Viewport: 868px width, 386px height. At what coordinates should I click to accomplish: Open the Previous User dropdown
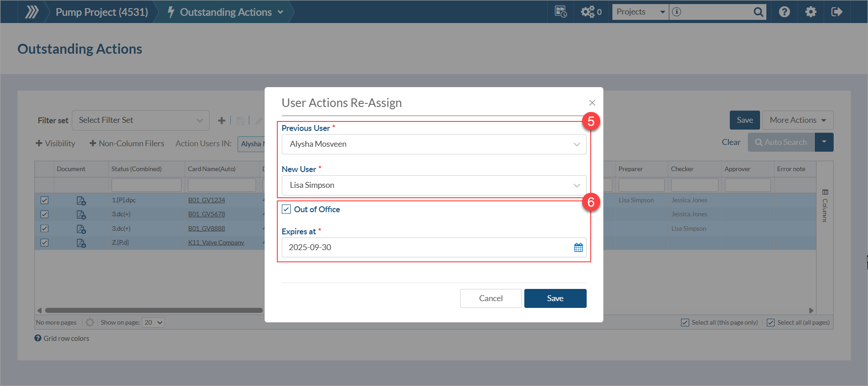pyautogui.click(x=434, y=144)
